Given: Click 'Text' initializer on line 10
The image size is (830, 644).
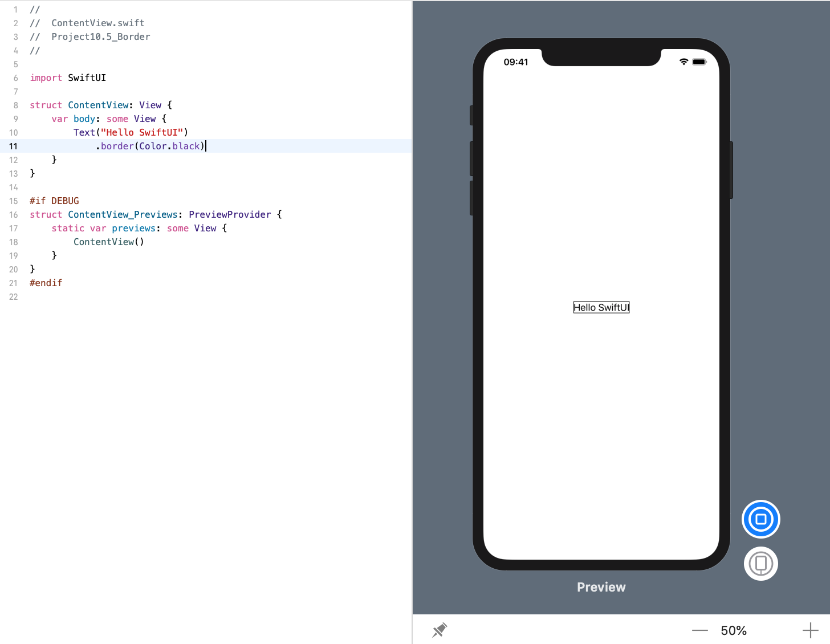Looking at the screenshot, I should coord(84,132).
